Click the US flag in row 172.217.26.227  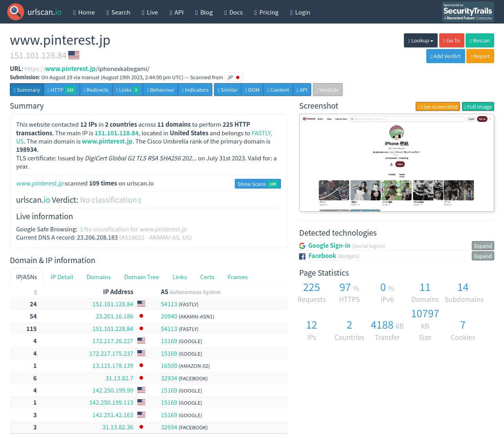click(x=141, y=341)
